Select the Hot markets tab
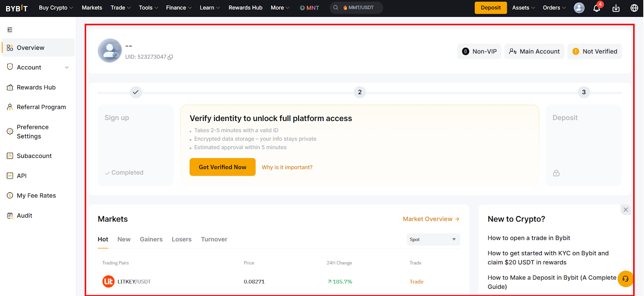Viewport: 644px width, 296px height. point(103,239)
